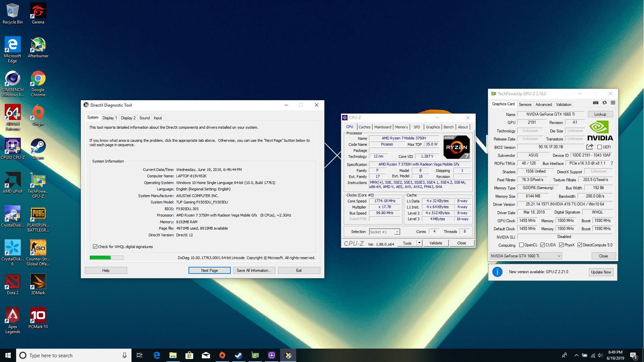Click the CPU-Z Validate button

[436, 243]
